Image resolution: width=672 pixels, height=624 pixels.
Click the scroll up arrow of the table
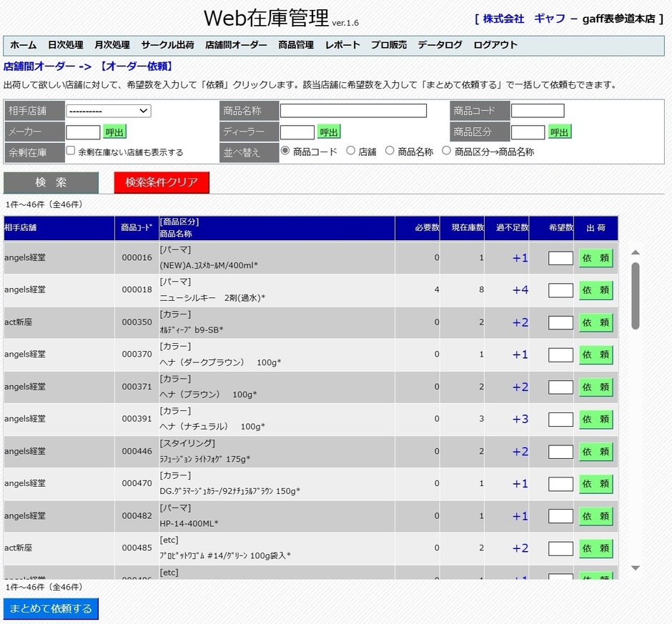635,252
